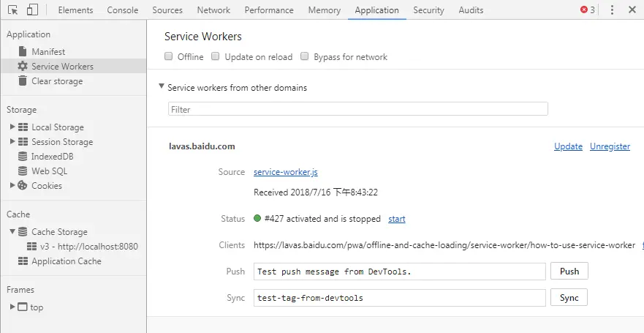Viewport: 644px width, 333px height.
Task: Click the Service Workers gear icon
Action: pyautogui.click(x=23, y=67)
